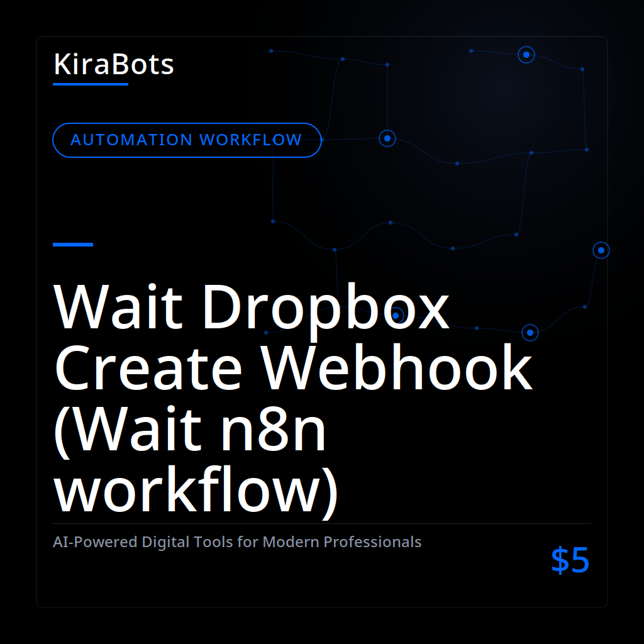This screenshot has width=644, height=644.
Task: Click the title 'Wait Dropbox Create Webhook'
Action: click(293, 337)
